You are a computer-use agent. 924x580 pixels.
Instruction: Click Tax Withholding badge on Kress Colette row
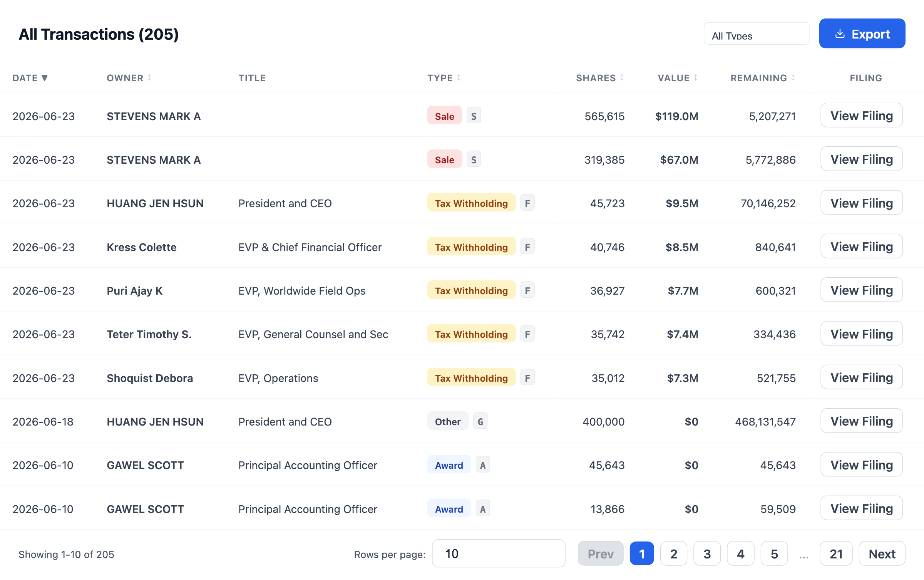472,246
